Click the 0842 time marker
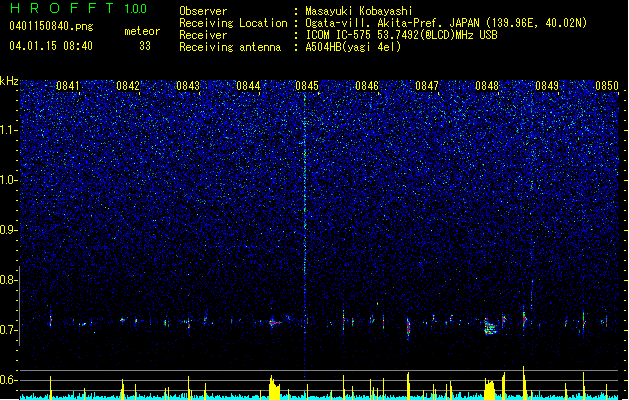Image resolution: width=629 pixels, height=400 pixels. pyautogui.click(x=128, y=86)
